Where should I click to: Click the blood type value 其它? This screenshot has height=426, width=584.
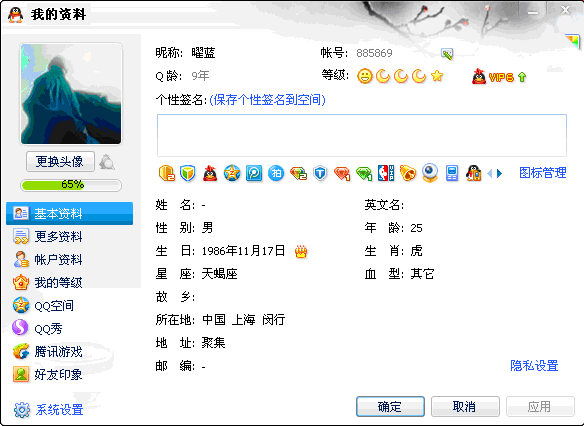coord(422,274)
